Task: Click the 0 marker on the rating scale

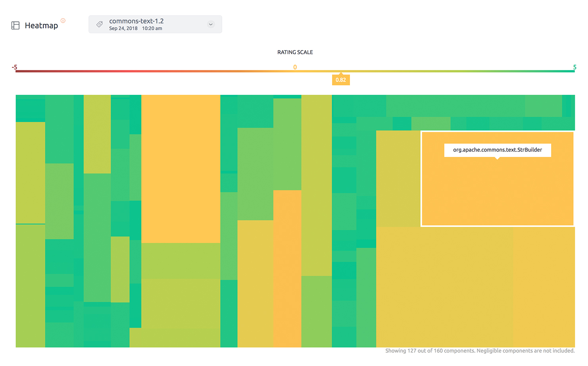Action: [295, 67]
